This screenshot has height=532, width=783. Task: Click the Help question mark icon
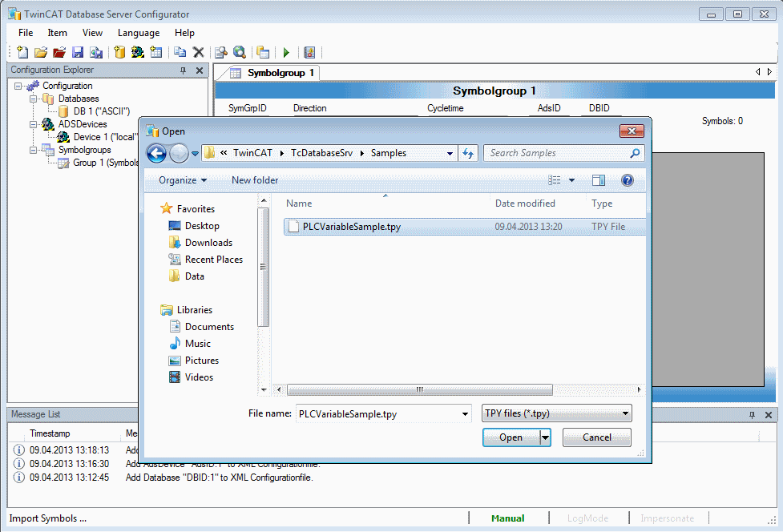click(628, 180)
